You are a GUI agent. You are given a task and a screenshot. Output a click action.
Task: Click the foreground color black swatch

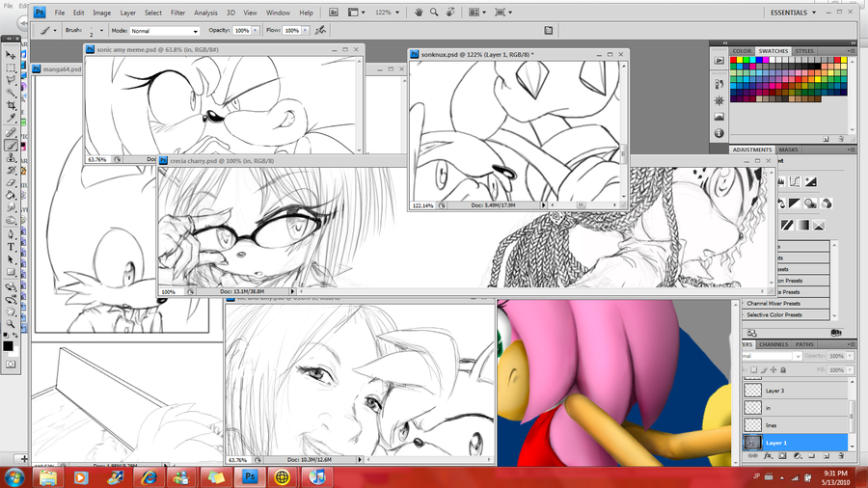[8, 346]
